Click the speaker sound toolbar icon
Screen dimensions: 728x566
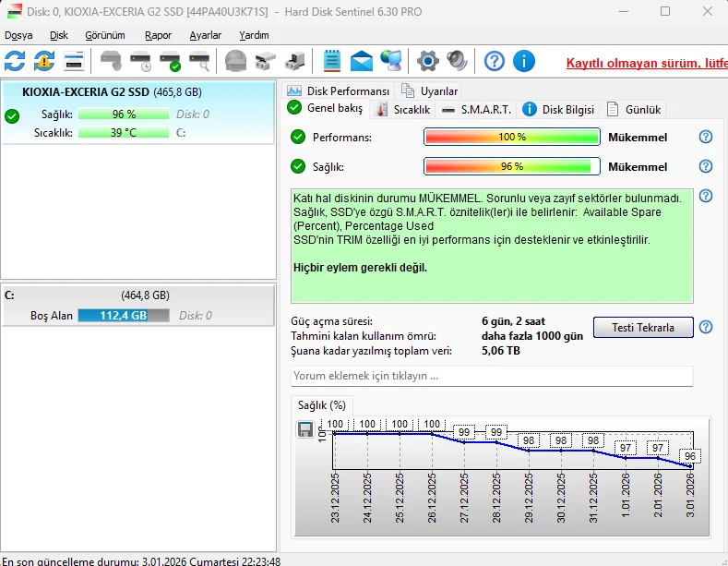point(458,61)
